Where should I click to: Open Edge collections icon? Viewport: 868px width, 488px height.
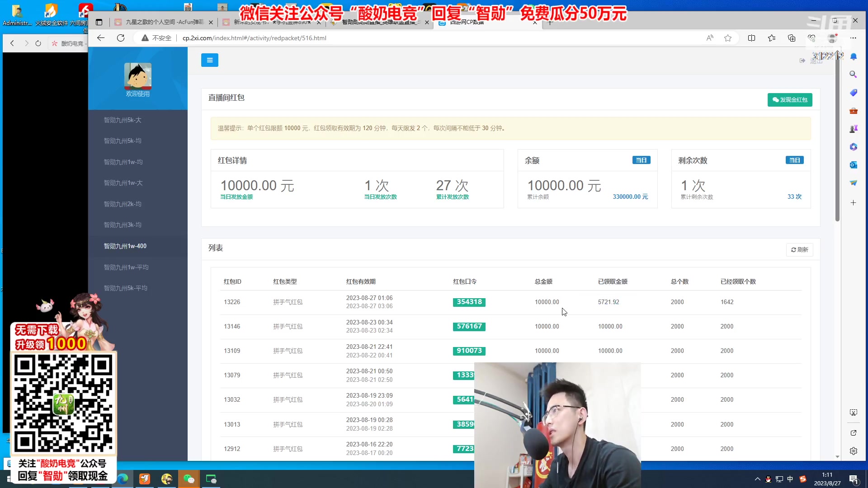point(792,38)
